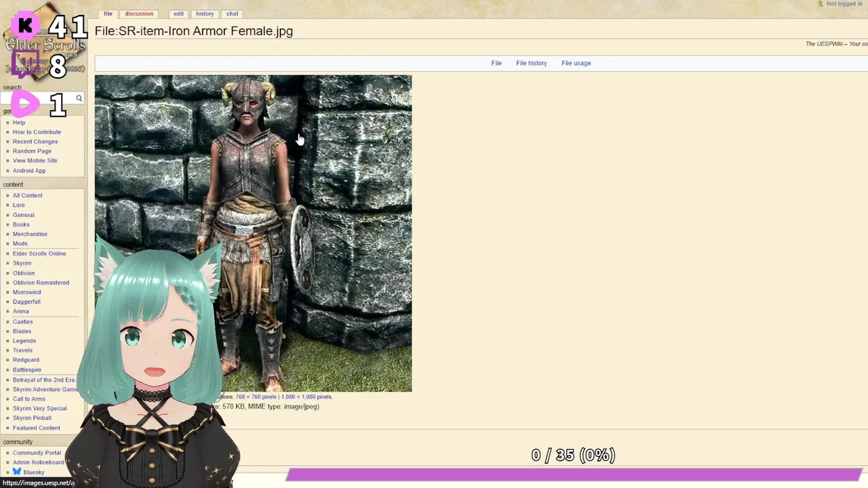Viewport: 868px width, 488px height.
Task: Open the Skyrim section link
Action: click(22, 263)
